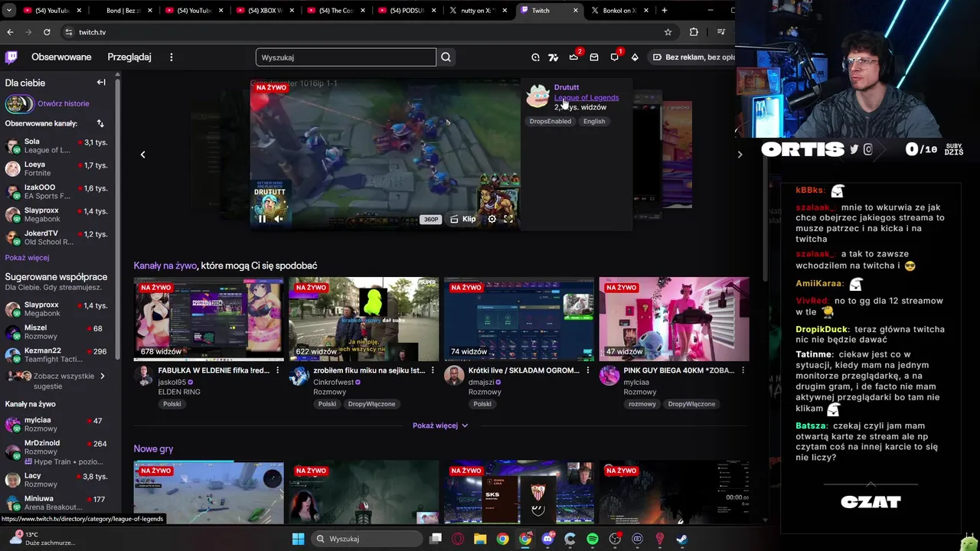Open Spotify from the taskbar
Image resolution: width=980 pixels, height=551 pixels.
pos(593,539)
